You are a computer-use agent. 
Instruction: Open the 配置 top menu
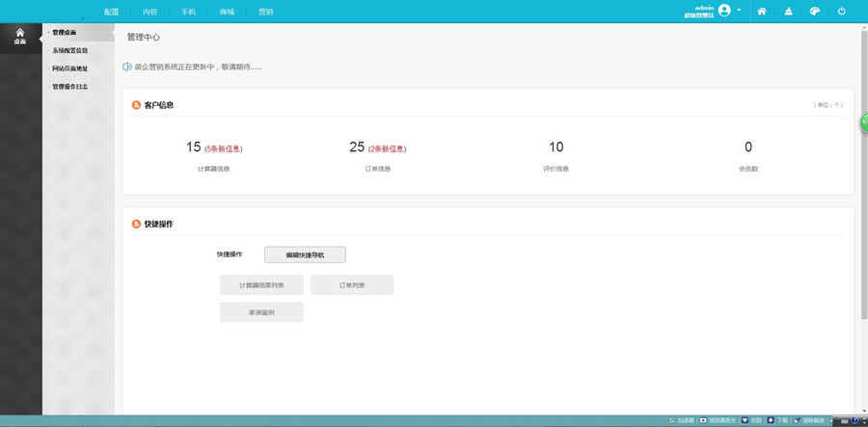[111, 12]
